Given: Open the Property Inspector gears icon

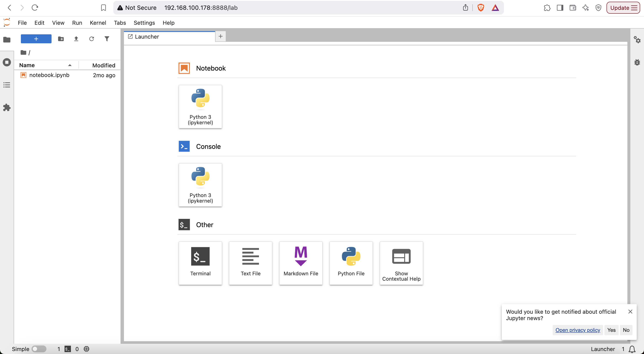Looking at the screenshot, I should point(637,39).
